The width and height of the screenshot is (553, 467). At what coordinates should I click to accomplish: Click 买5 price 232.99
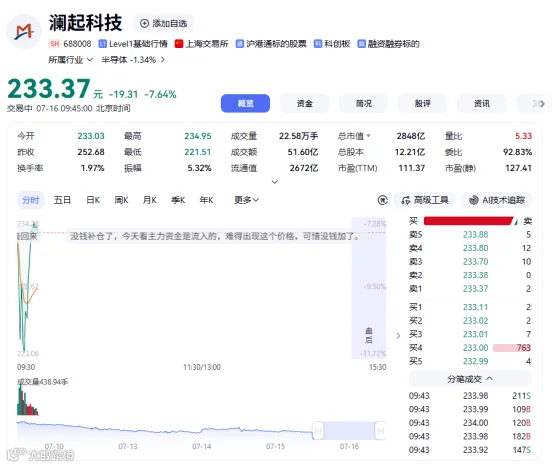point(475,361)
